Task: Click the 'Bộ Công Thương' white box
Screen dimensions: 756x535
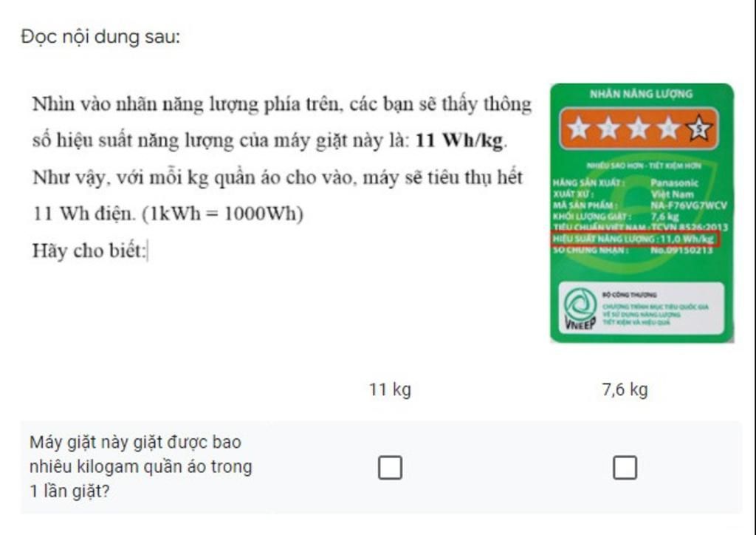Action: (x=642, y=309)
